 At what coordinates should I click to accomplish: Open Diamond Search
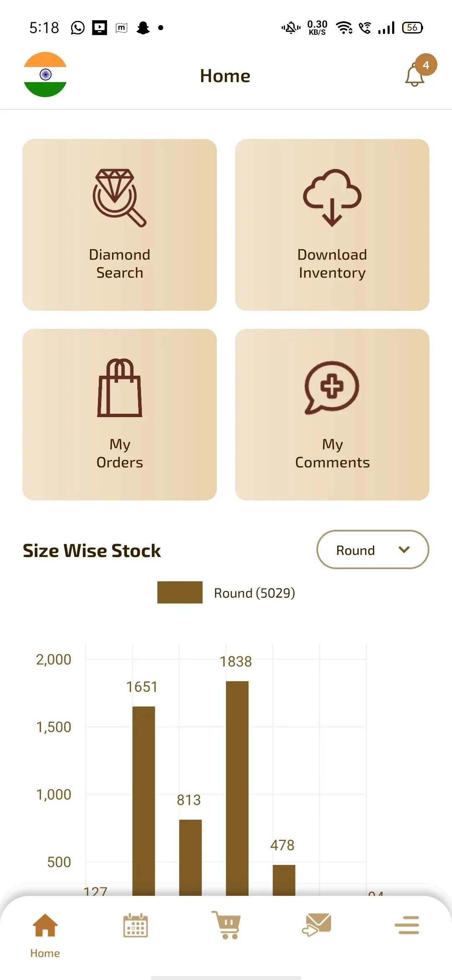click(120, 224)
